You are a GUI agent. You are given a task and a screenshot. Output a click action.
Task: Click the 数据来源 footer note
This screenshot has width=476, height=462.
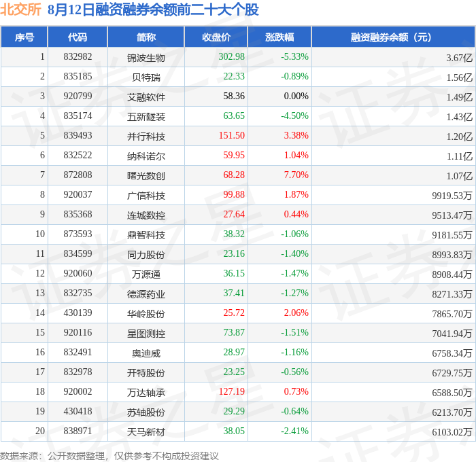tap(109, 456)
